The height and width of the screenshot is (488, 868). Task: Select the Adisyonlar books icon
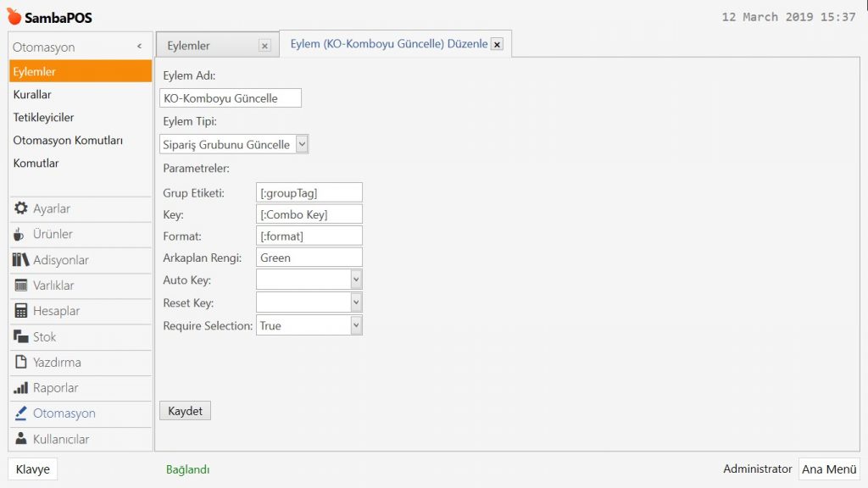coord(21,260)
